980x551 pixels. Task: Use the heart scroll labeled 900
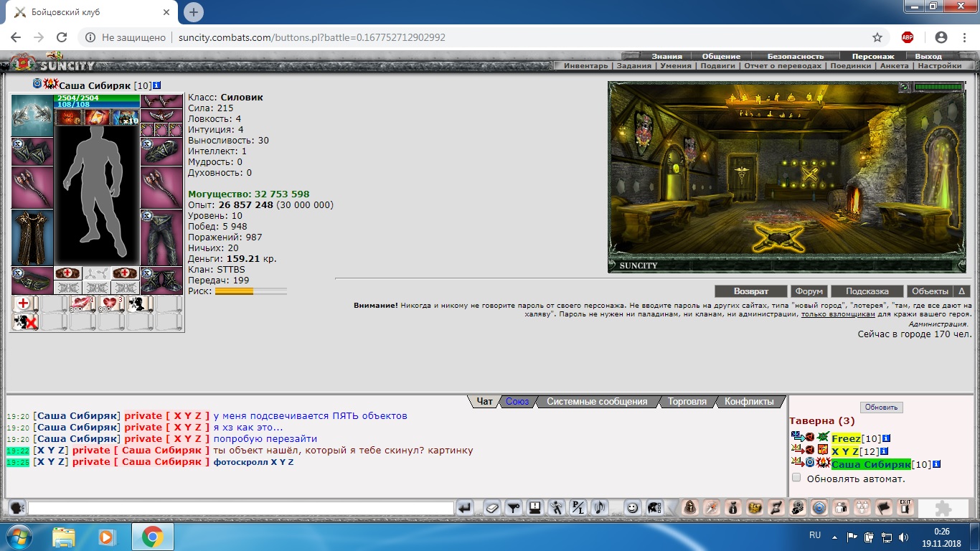point(112,304)
